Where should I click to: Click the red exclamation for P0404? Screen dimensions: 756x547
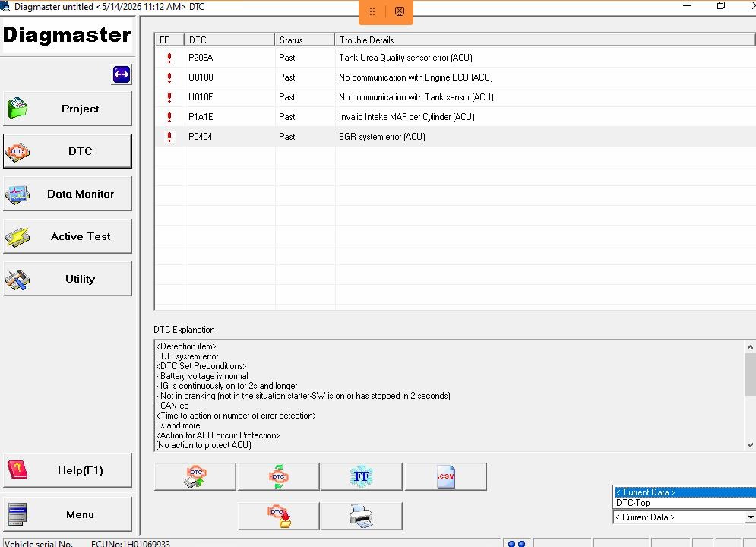(x=169, y=137)
